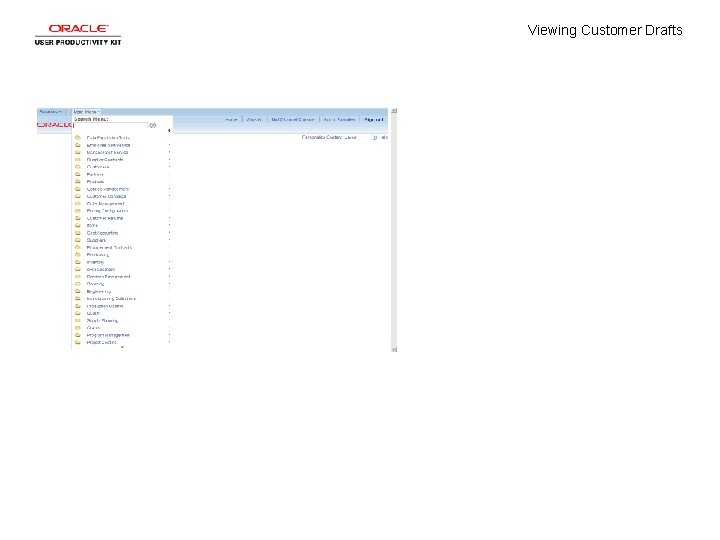Select the Products menu folder

(95, 182)
